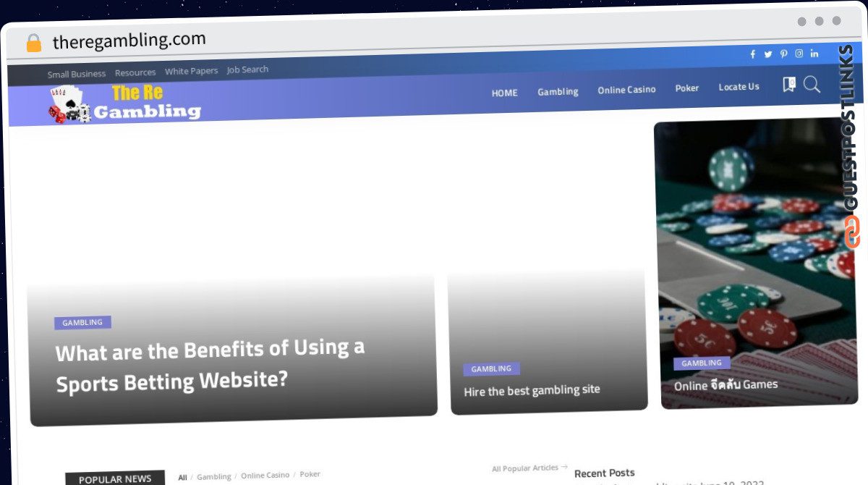Click GAMBLING tag on sports betting article
The image size is (868, 485).
(x=82, y=323)
